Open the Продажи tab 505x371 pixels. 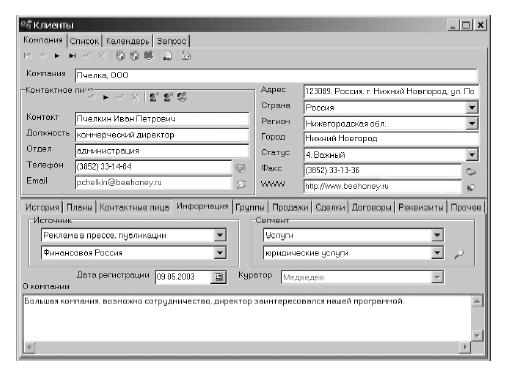coord(290,207)
